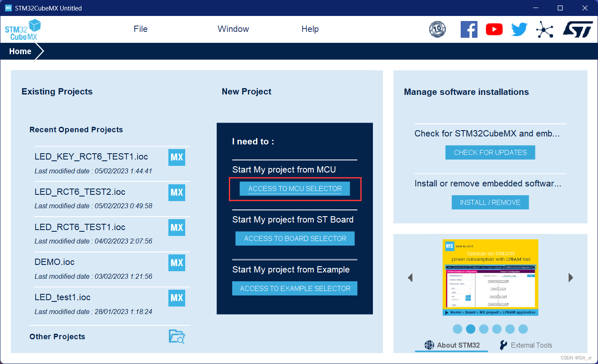This screenshot has width=598, height=364.
Task: Click INSTALL / REMOVE button
Action: pyautogui.click(x=490, y=202)
